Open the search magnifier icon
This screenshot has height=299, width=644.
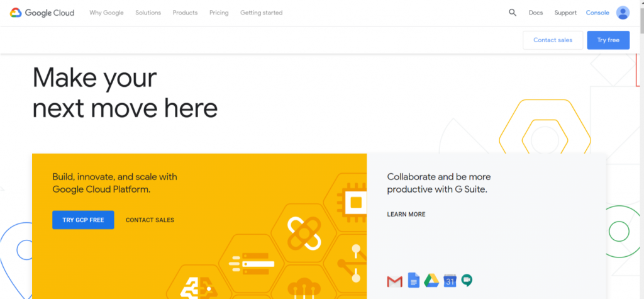coord(513,13)
